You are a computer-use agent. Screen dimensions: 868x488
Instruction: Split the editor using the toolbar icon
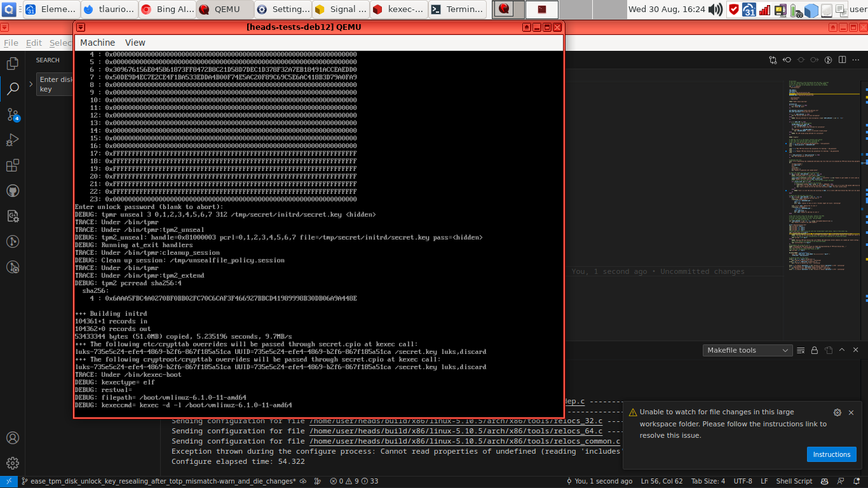(x=842, y=60)
